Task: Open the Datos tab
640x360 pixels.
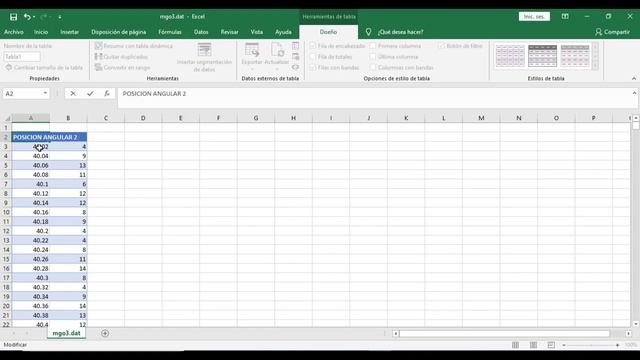Action: click(x=201, y=32)
